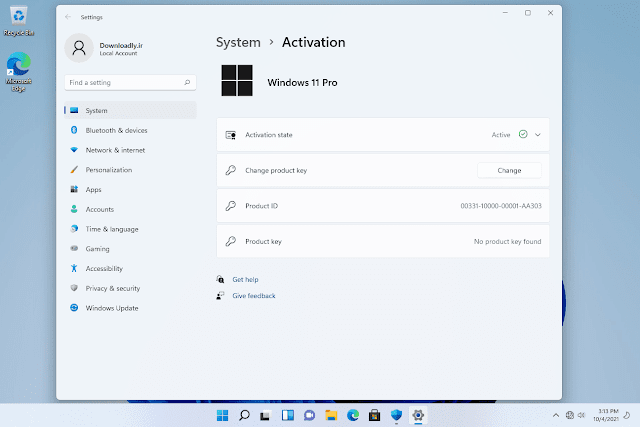Click the Product ID value 00331-10000-00001-AA303
The height and width of the screenshot is (427, 640).
click(501, 206)
